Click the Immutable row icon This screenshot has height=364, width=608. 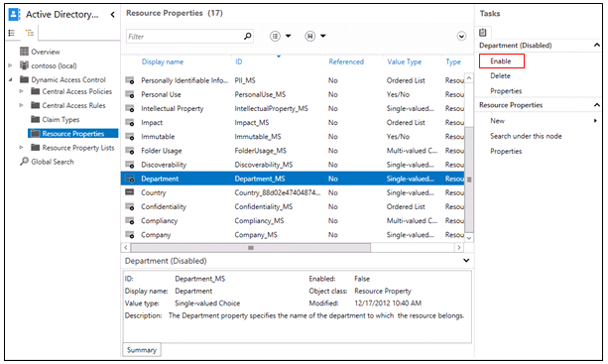coord(130,137)
